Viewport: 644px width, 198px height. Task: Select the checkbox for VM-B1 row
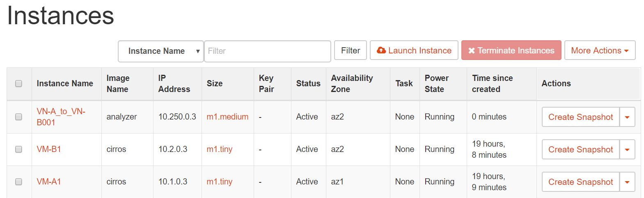tap(18, 149)
